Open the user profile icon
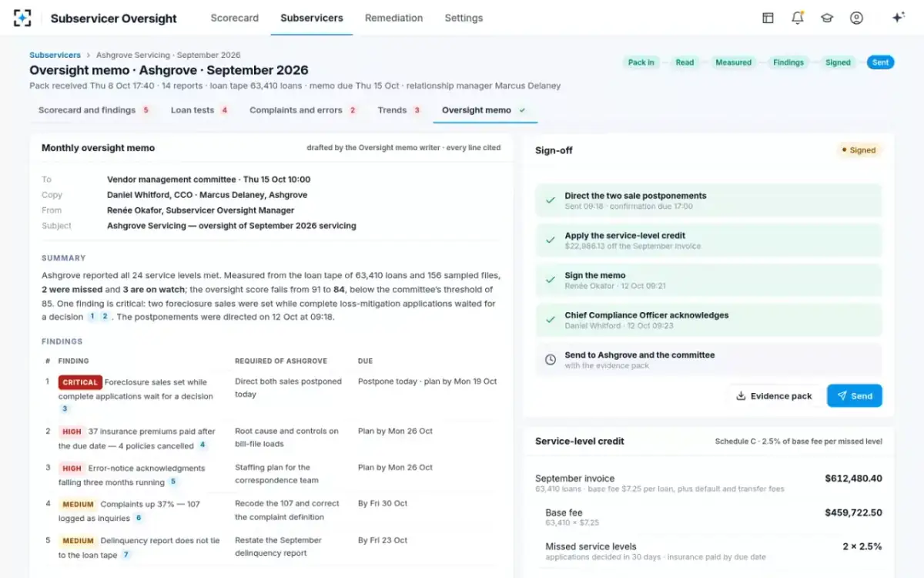This screenshot has height=578, width=924. [x=856, y=18]
